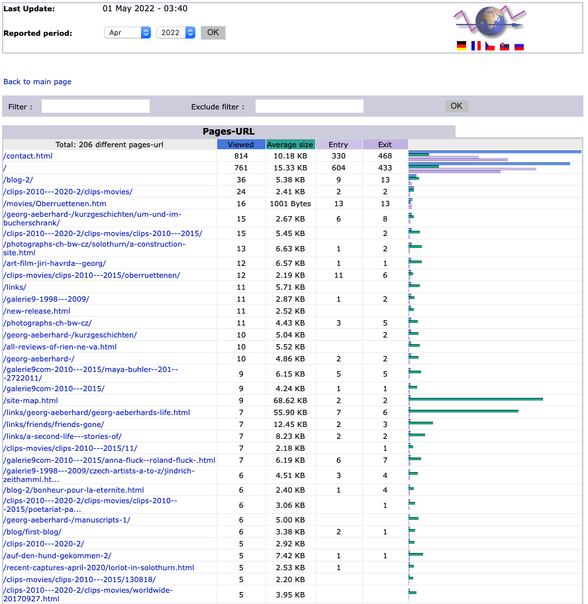Open /galerie9com-2010---2015/ link
Viewport: 588px width, 604px height.
point(54,389)
